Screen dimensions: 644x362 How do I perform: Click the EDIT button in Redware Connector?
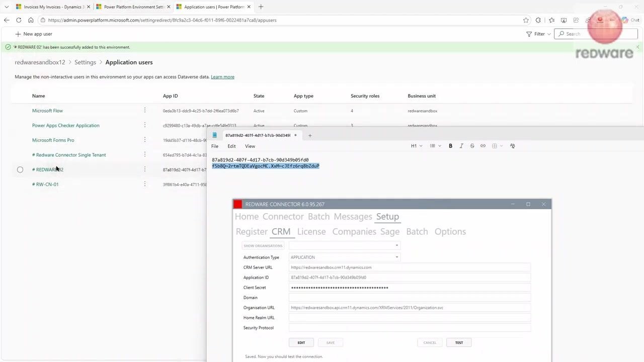tap(301, 342)
